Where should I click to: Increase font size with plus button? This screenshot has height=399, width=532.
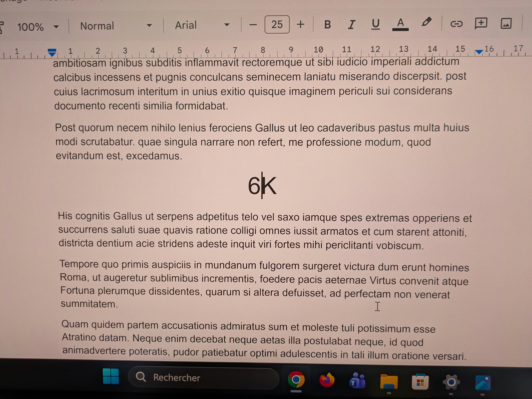(300, 24)
